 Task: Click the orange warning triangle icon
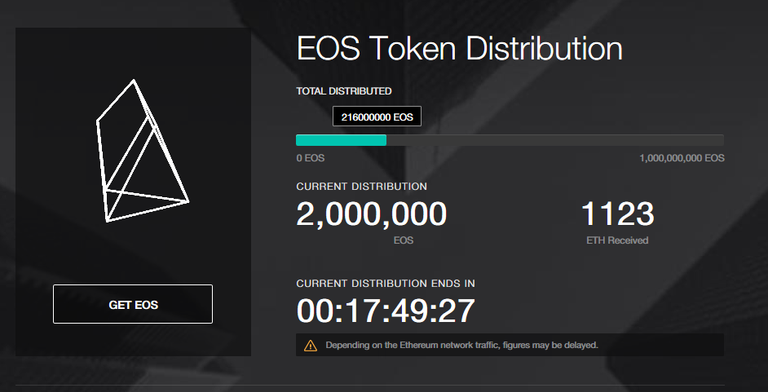pyautogui.click(x=311, y=345)
